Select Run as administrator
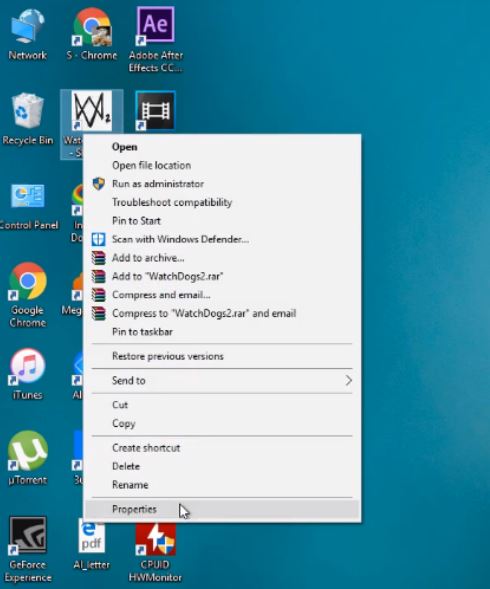490x589 pixels. click(222, 184)
